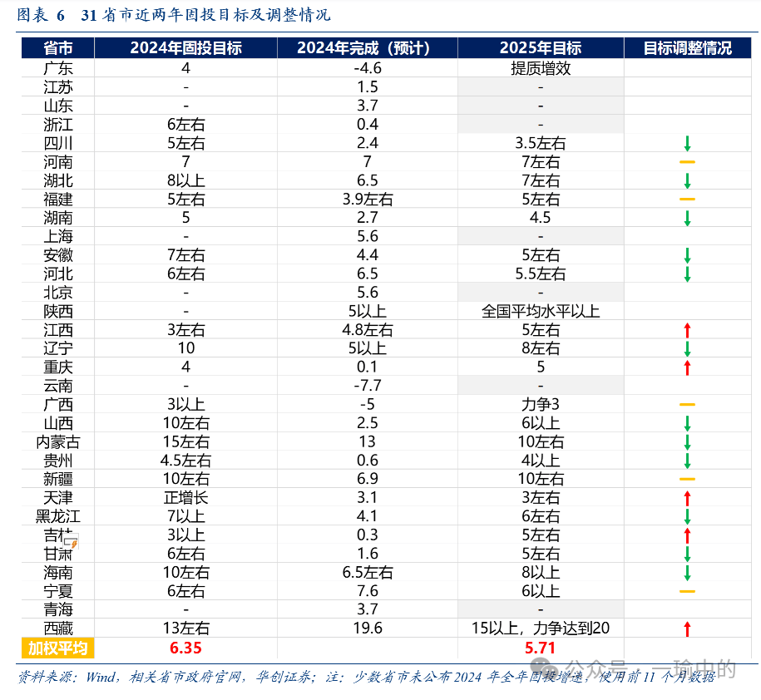Select the 2025年目标 column header

tap(540, 48)
